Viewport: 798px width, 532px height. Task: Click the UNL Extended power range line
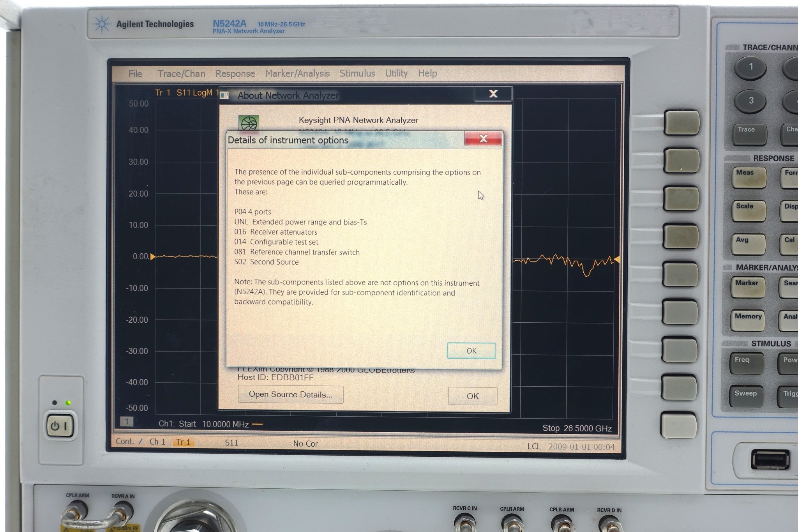click(x=300, y=222)
